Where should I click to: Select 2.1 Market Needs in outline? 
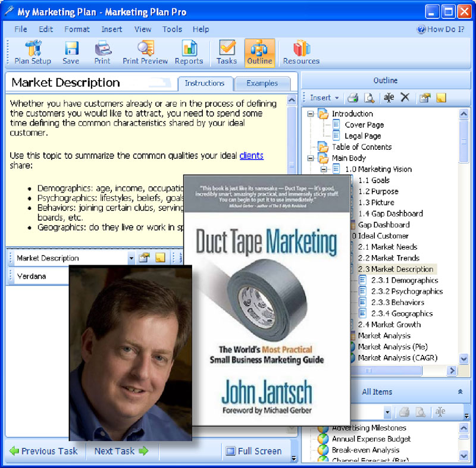pos(388,247)
